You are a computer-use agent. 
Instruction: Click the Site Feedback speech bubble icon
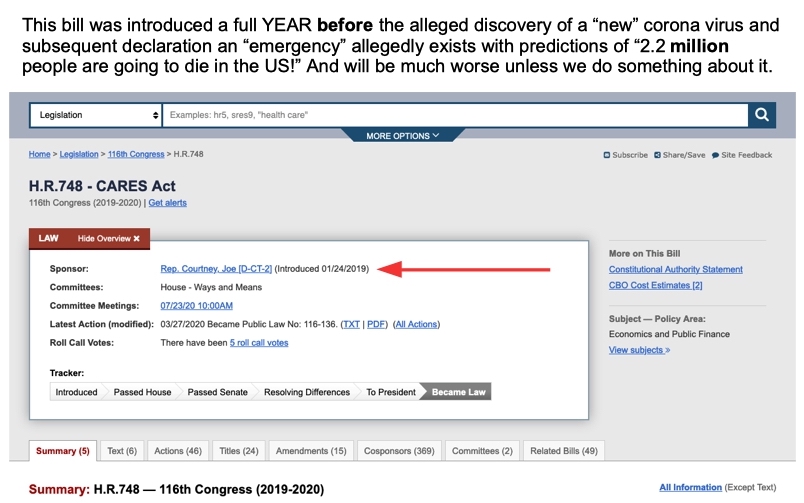(x=716, y=155)
